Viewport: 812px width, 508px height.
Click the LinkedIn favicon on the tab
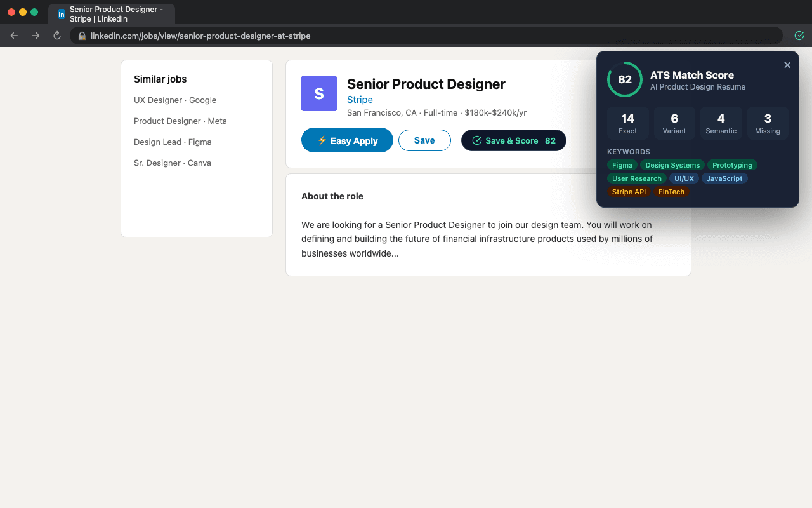click(62, 14)
